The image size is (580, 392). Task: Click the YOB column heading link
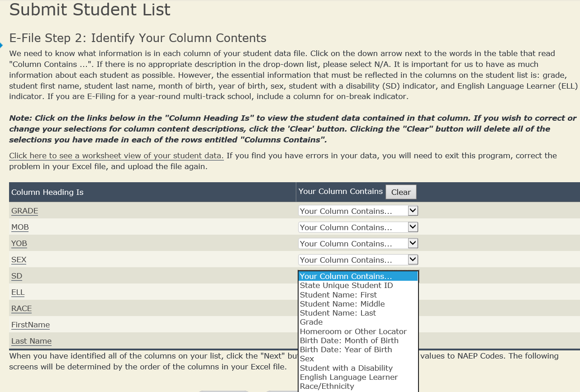tap(19, 244)
